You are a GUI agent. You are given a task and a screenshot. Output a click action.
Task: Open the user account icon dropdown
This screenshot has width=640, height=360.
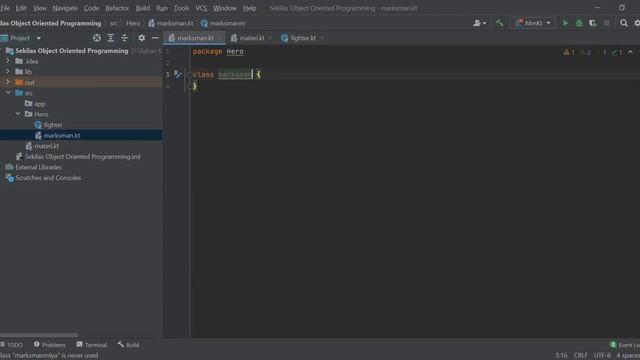click(x=480, y=23)
